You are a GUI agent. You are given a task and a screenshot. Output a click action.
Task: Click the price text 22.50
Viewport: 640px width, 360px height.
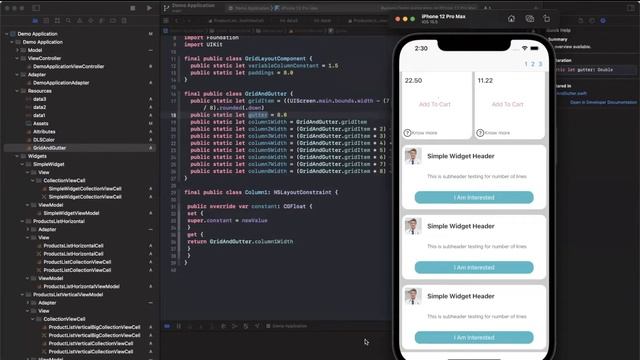(413, 81)
